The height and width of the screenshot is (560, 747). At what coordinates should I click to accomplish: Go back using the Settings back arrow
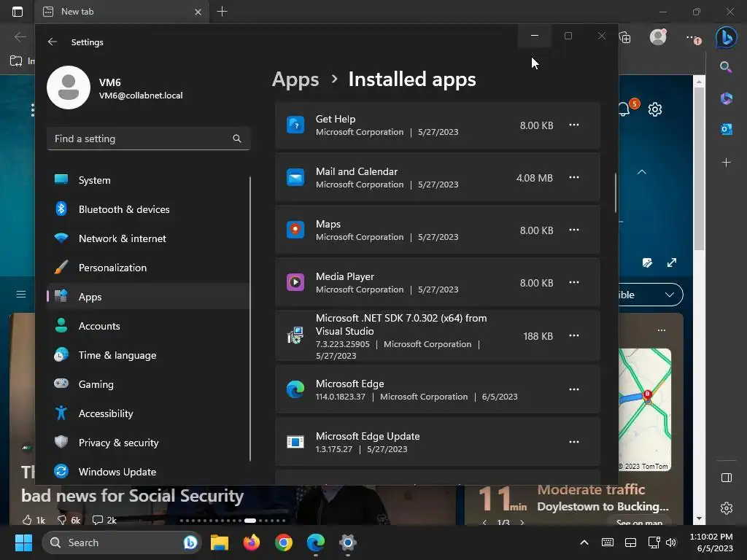pyautogui.click(x=53, y=42)
